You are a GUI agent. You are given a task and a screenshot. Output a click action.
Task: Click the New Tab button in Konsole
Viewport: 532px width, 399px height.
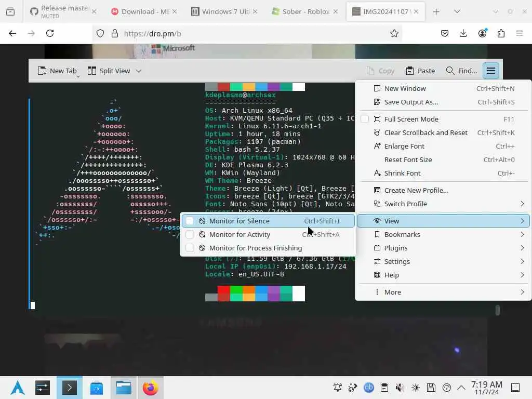[x=57, y=71]
